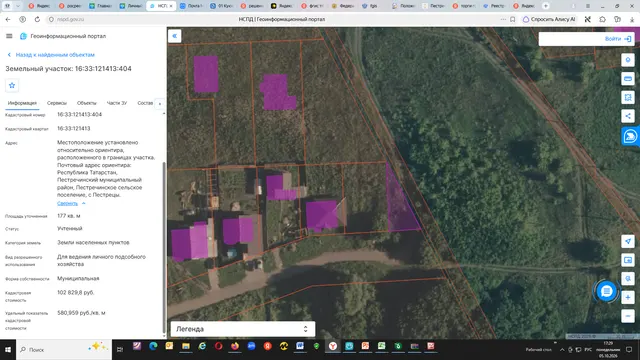Collapse the left info panel
The height and width of the screenshot is (360, 640).
click(x=174, y=36)
